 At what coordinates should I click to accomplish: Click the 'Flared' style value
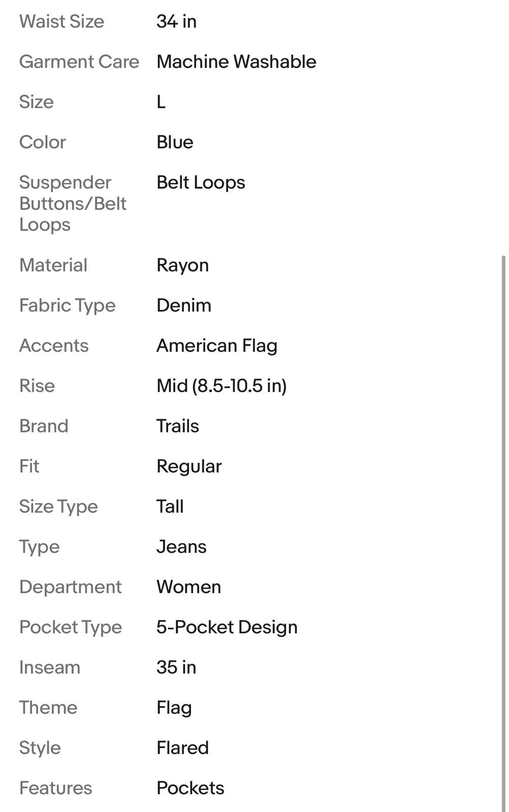tap(182, 748)
